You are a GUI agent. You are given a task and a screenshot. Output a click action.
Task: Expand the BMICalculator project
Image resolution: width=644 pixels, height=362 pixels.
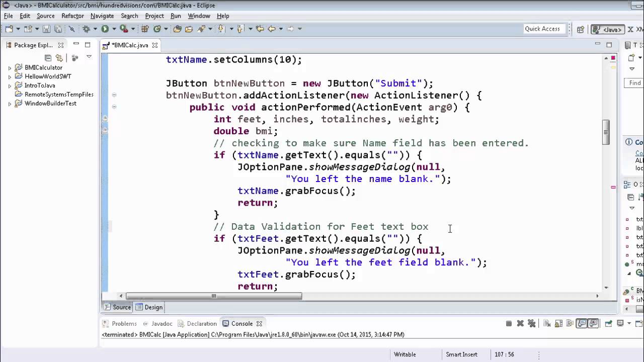click(10, 68)
